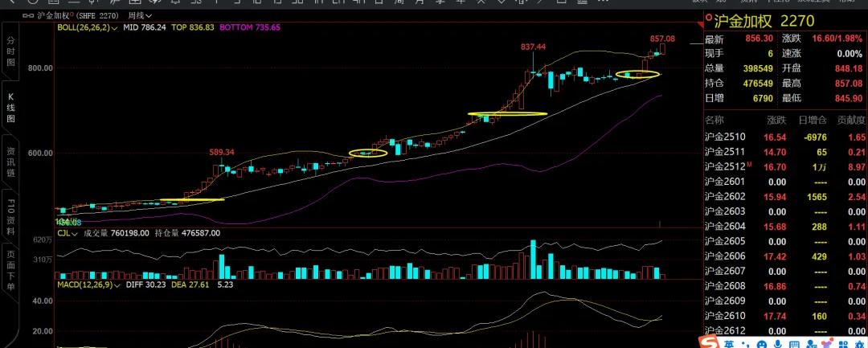Open the 周线 period dropdown
Viewport: 868px width, 348px height.
(x=141, y=16)
